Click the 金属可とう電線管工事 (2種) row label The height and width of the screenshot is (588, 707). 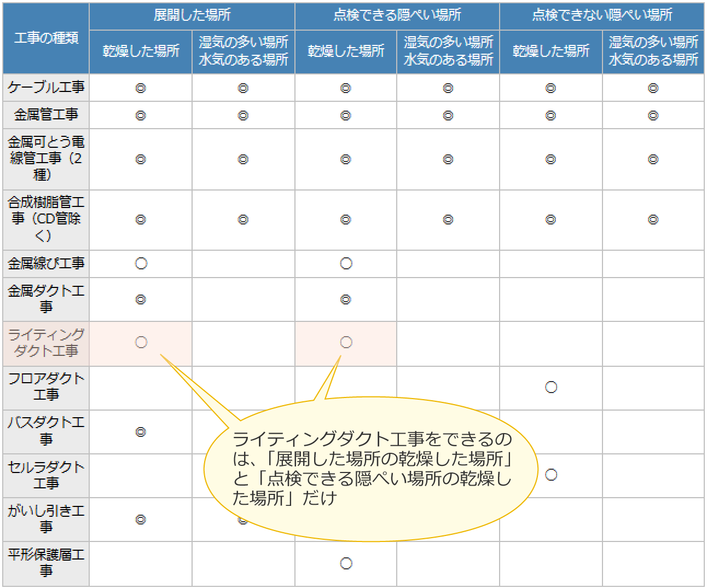click(46, 159)
